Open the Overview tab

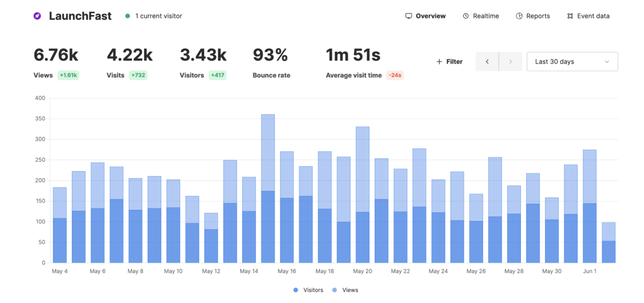[x=426, y=16]
